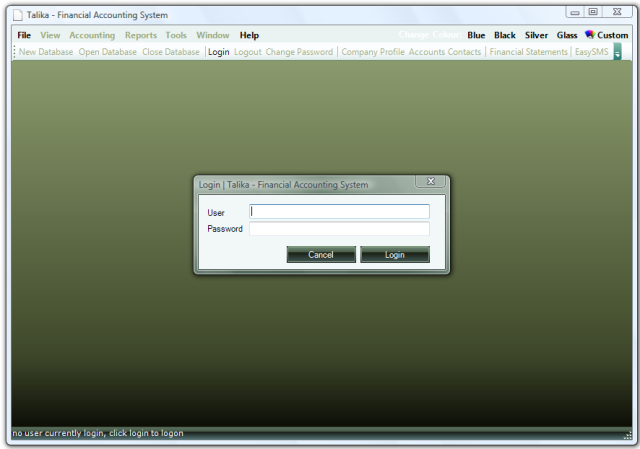Select Open Database in the toolbar
The height and width of the screenshot is (449, 640).
coord(107,52)
